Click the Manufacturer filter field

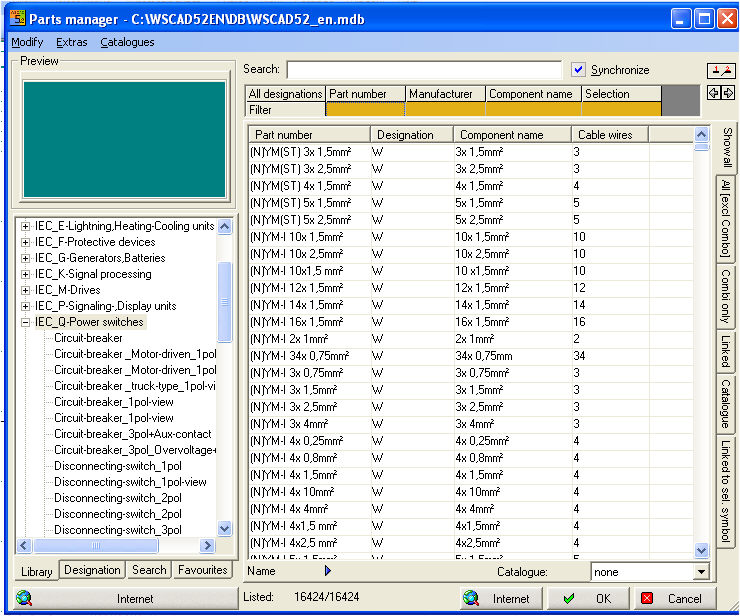point(445,110)
